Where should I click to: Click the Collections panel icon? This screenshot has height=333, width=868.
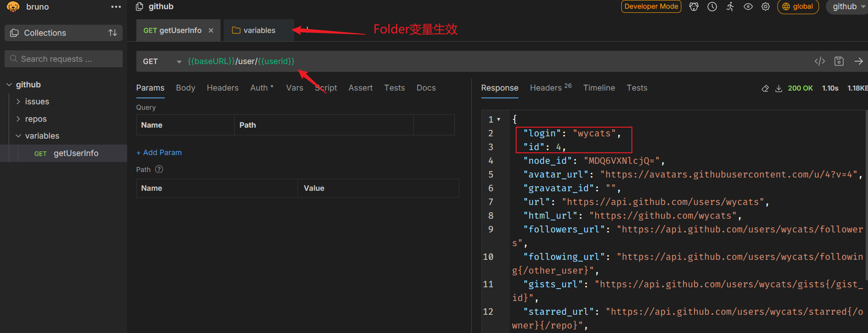[x=15, y=33]
